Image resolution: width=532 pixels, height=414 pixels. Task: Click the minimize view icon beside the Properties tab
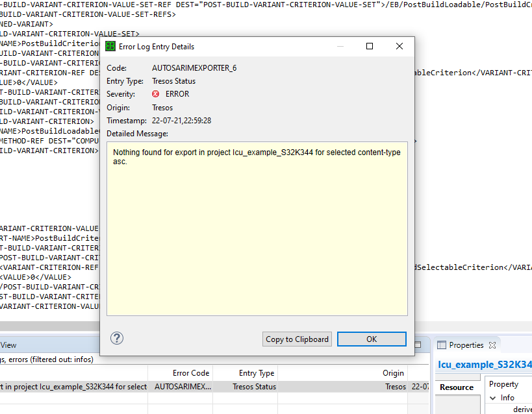[416, 344]
